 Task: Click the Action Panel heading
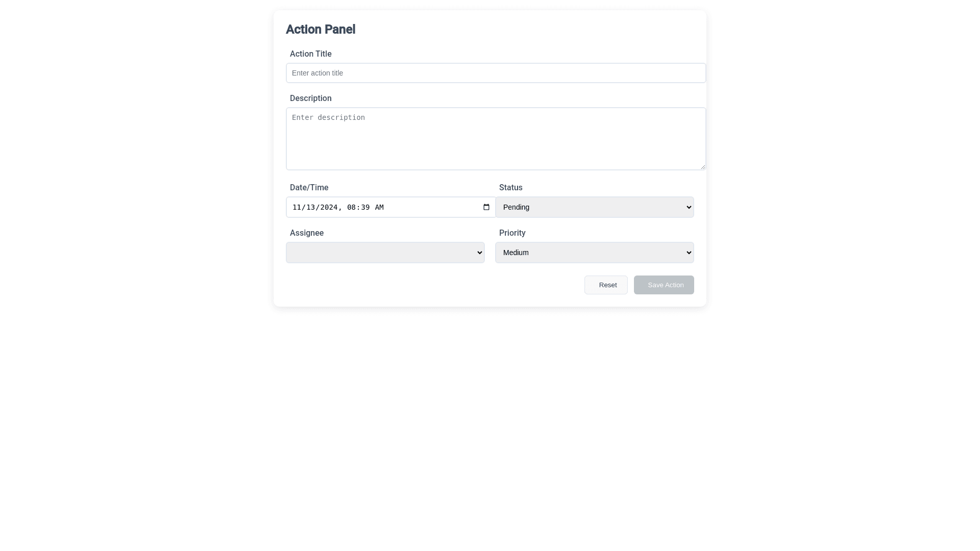click(x=320, y=30)
